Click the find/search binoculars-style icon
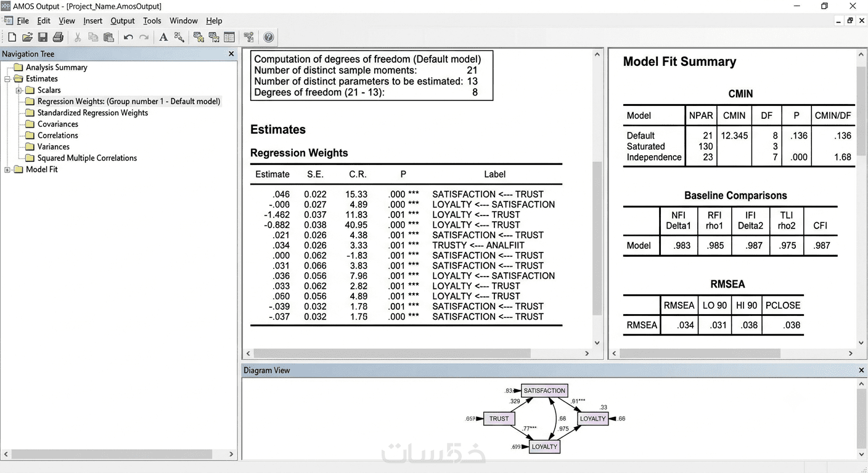This screenshot has width=868, height=473. [179, 38]
